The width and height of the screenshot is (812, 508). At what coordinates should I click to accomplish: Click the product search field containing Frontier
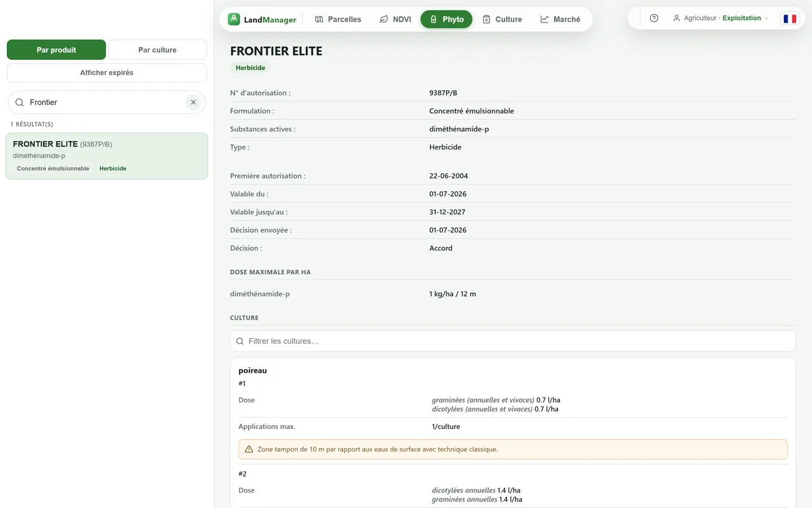107,102
